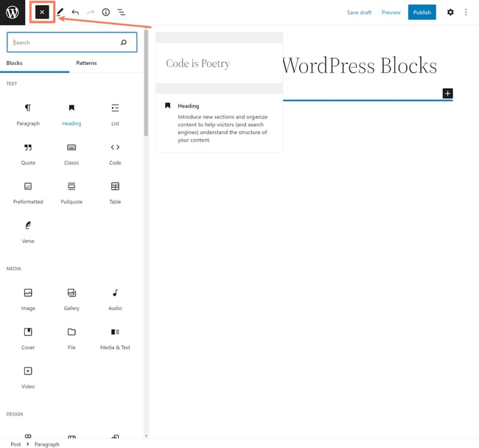Select Post in the breadcrumb footer
The image size is (479, 448).
point(15,444)
